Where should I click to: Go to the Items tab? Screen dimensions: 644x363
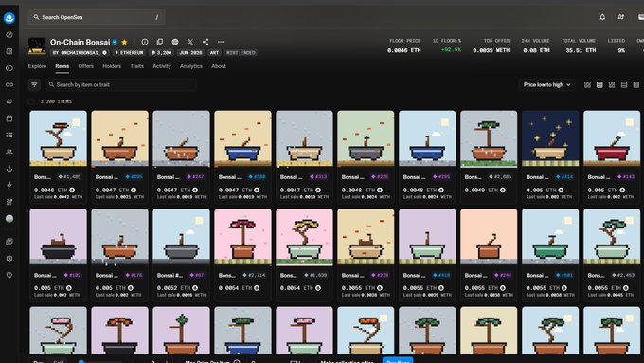[62, 66]
